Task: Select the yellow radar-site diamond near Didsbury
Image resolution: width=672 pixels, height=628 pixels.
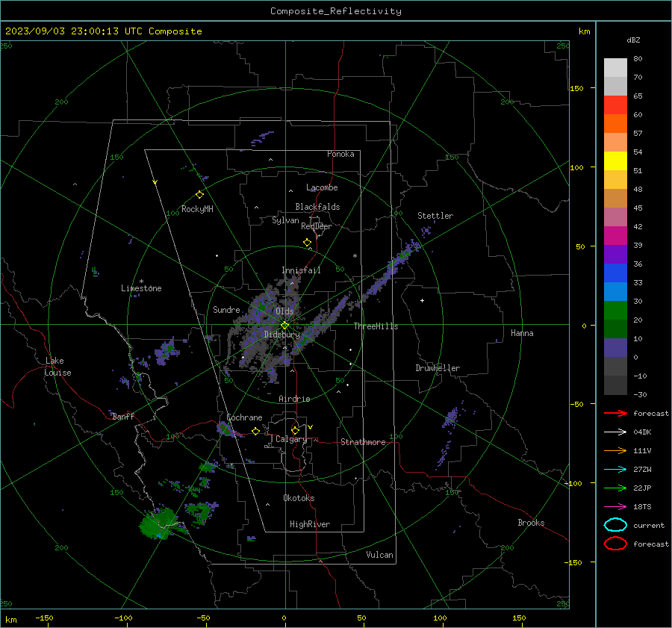Action: pos(284,326)
